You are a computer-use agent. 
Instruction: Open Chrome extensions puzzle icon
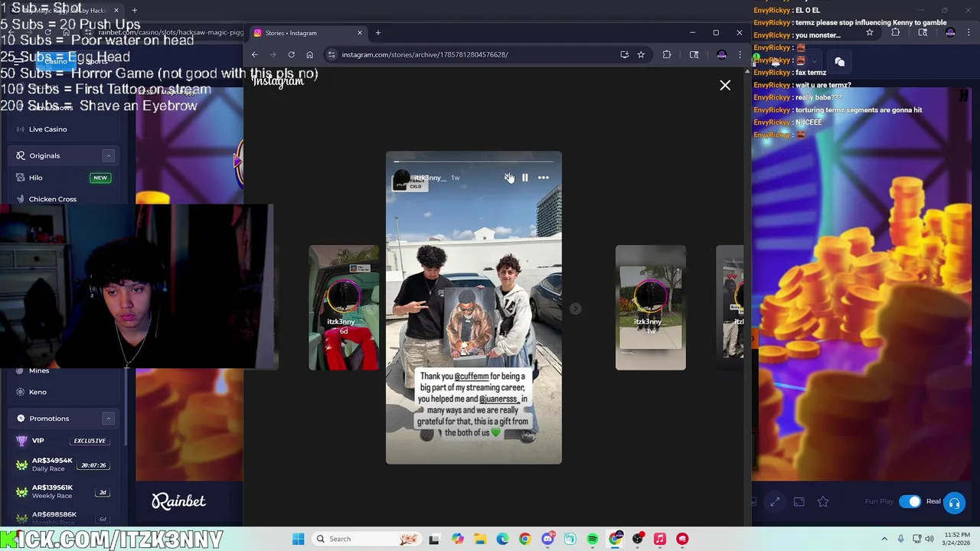click(x=667, y=54)
